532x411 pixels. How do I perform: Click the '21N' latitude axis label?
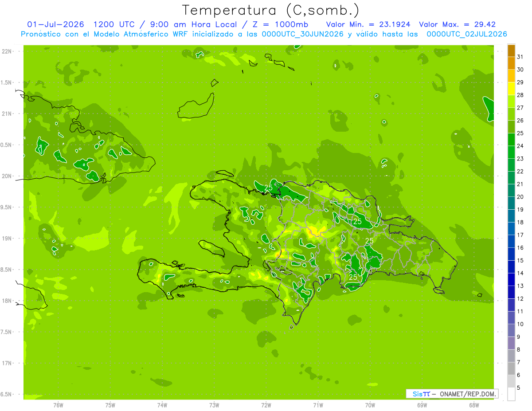[x=6, y=114]
